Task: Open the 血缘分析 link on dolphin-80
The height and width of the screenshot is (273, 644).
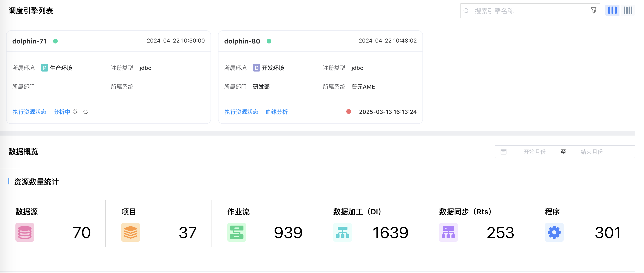Action: coord(276,112)
